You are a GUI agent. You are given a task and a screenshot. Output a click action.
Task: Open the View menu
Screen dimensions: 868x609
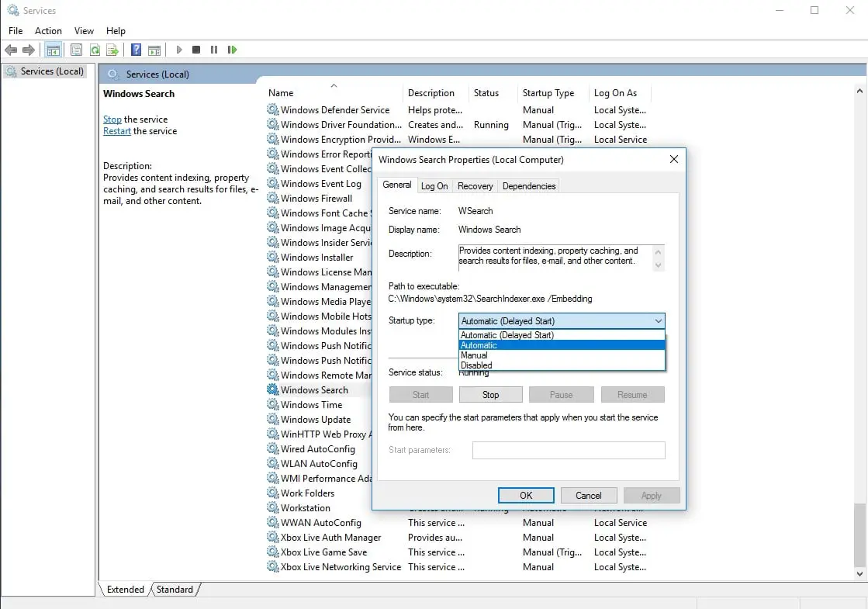tap(84, 31)
